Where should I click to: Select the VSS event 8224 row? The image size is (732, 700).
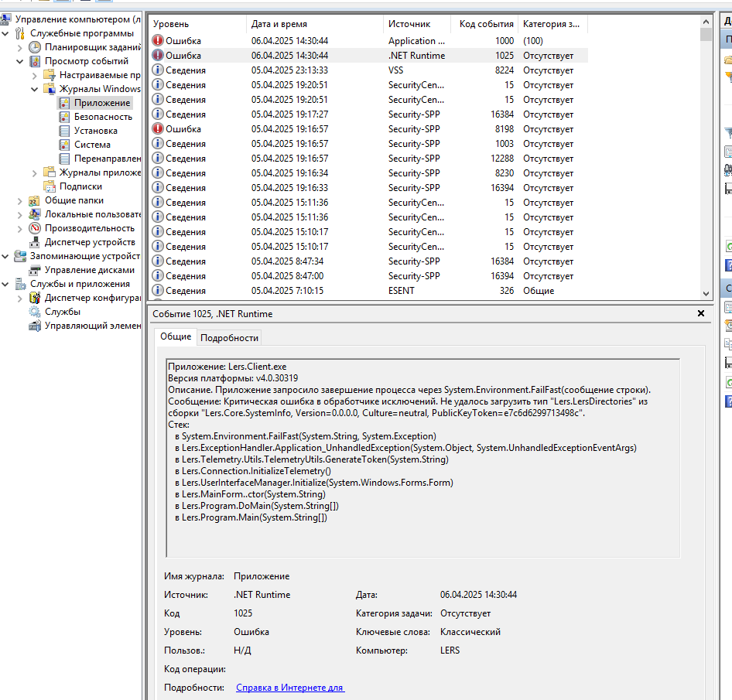tap(368, 70)
